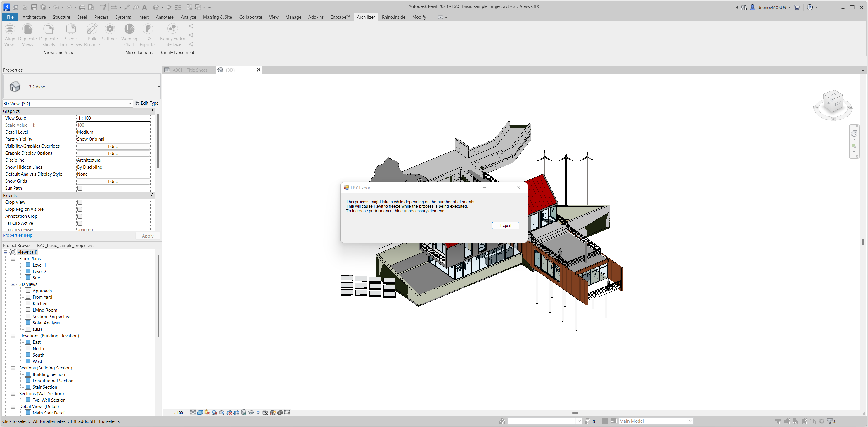Viewport: 868px width, 427px height.
Task: Open the Properties help link
Action: pyautogui.click(x=18, y=235)
